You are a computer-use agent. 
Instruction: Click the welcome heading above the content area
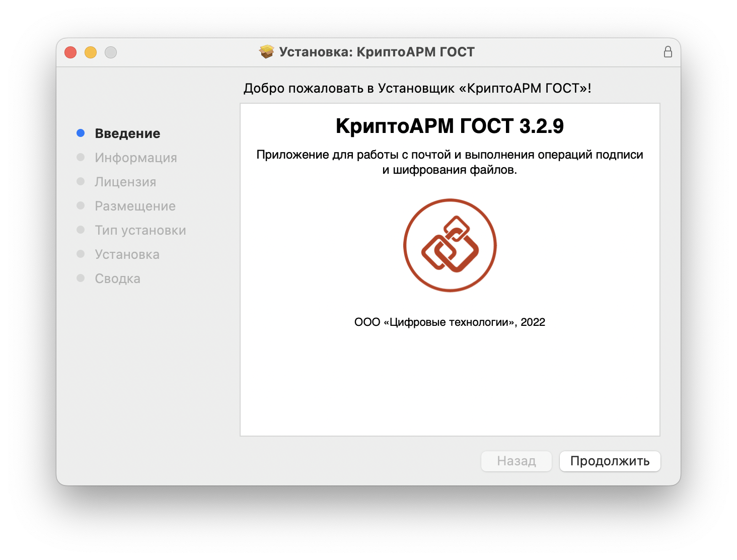(418, 87)
